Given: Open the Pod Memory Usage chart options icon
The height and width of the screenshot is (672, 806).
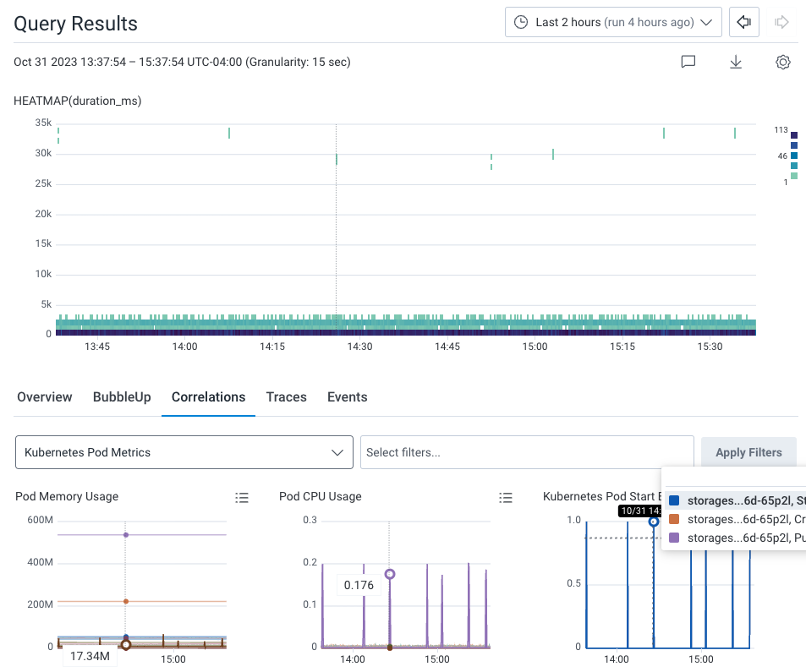Looking at the screenshot, I should [242, 498].
